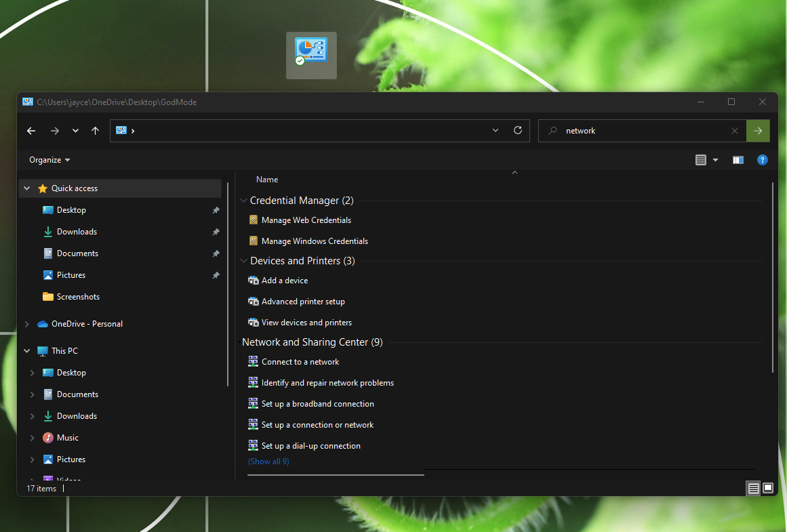This screenshot has width=787, height=532.
Task: Open pinned Documents under Quick access
Action: click(77, 253)
